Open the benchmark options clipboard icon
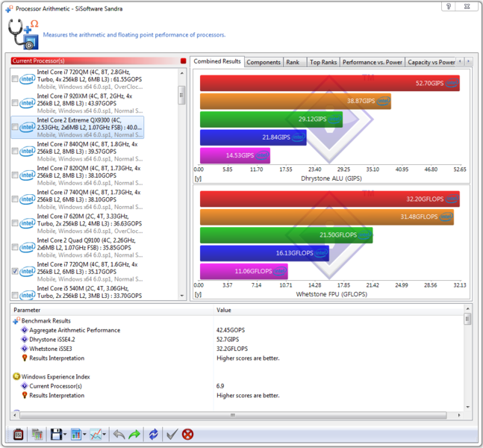The width and height of the screenshot is (483, 448). pyautogui.click(x=18, y=435)
